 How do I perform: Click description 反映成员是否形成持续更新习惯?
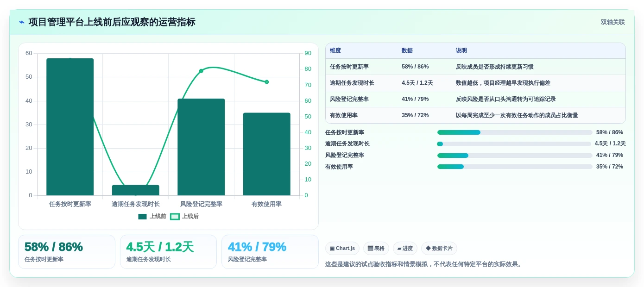(495, 67)
